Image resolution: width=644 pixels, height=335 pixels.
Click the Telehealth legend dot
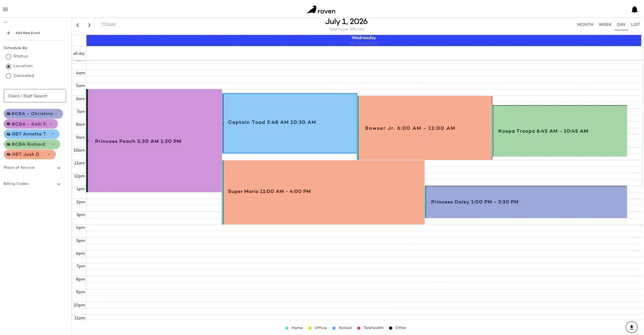359,328
